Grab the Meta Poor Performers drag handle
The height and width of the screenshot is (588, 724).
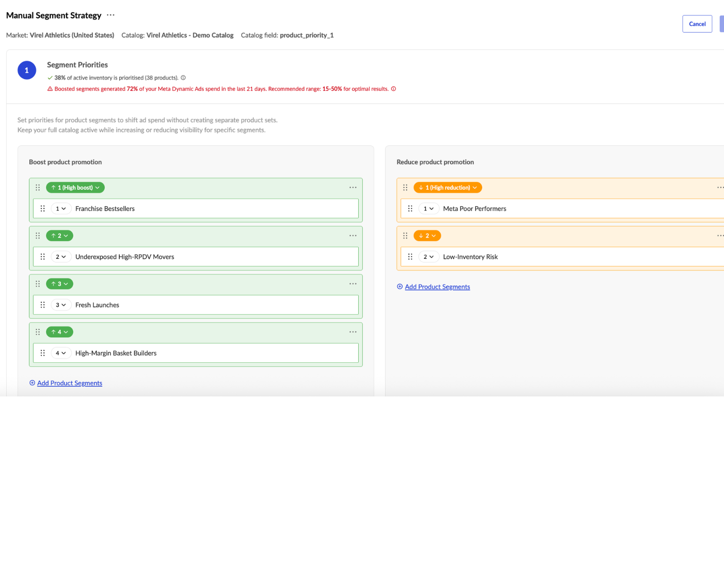(410, 209)
